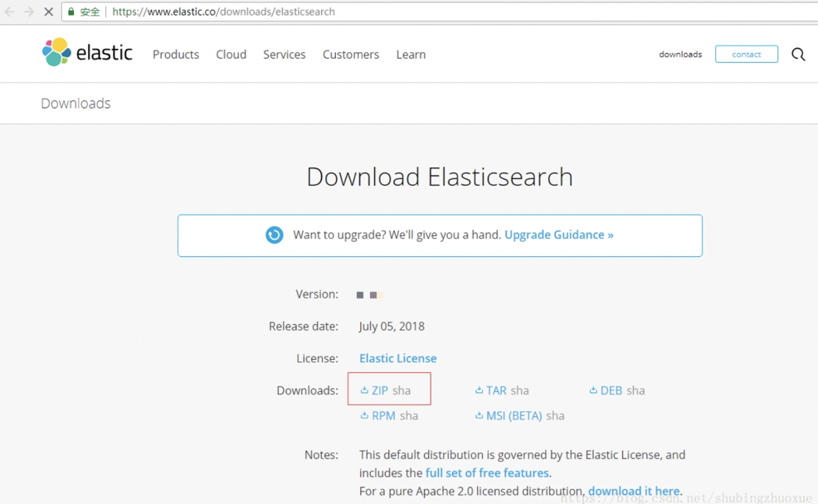The width and height of the screenshot is (818, 504).
Task: Click the Version: label
Action: (x=317, y=294)
